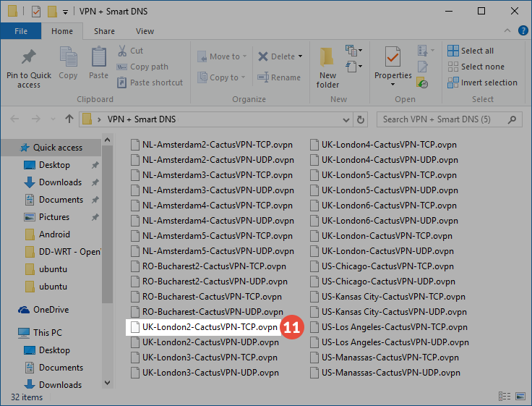This screenshot has height=406, width=532.
Task: Open the File menu tab
Action: click(x=21, y=31)
